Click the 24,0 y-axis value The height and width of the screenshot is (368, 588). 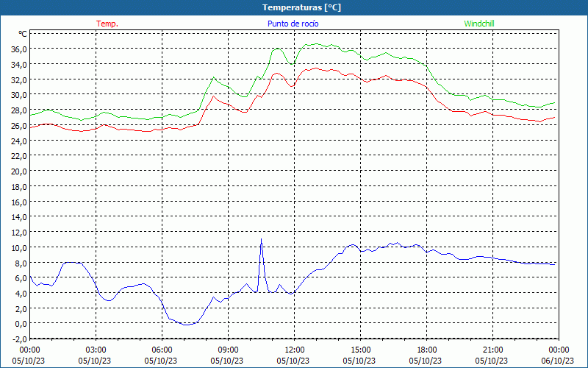(x=19, y=141)
